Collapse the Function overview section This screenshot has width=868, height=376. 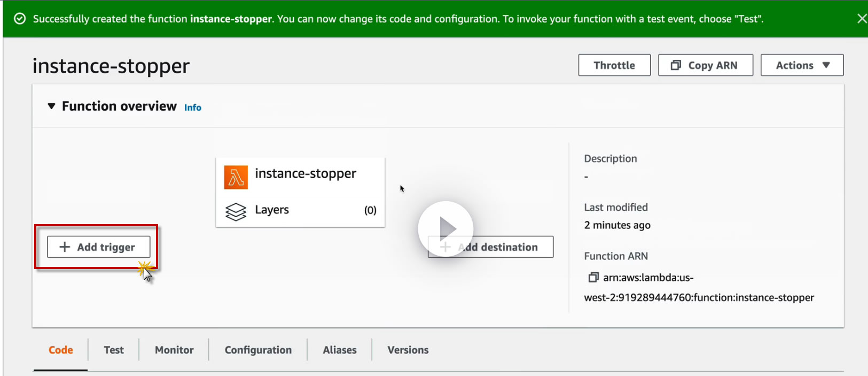[51, 106]
